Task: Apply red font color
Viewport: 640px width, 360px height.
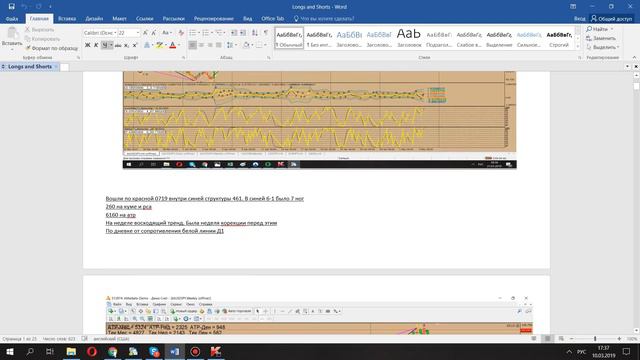Action: pyautogui.click(x=173, y=45)
